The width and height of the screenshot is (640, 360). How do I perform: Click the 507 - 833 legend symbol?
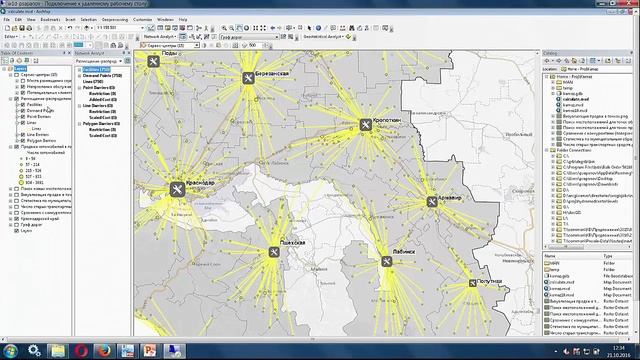coord(21,177)
